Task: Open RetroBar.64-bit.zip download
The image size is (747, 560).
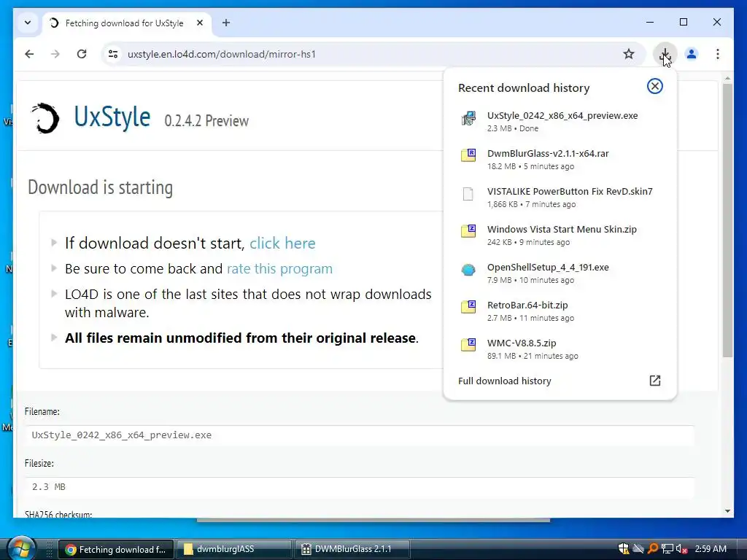Action: (560, 311)
